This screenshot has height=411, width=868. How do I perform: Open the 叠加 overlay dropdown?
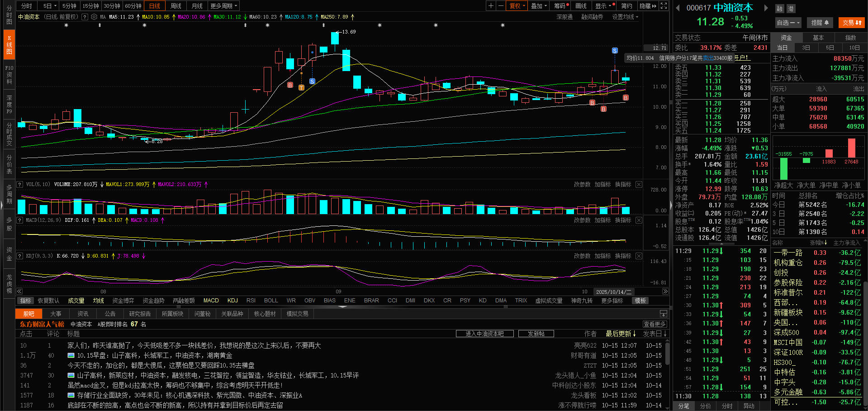(x=539, y=6)
